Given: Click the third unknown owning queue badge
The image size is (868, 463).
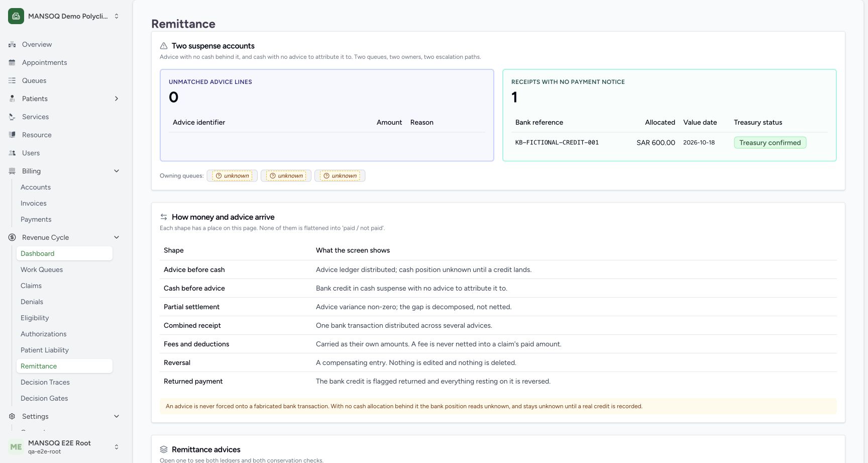Looking at the screenshot, I should tap(340, 175).
